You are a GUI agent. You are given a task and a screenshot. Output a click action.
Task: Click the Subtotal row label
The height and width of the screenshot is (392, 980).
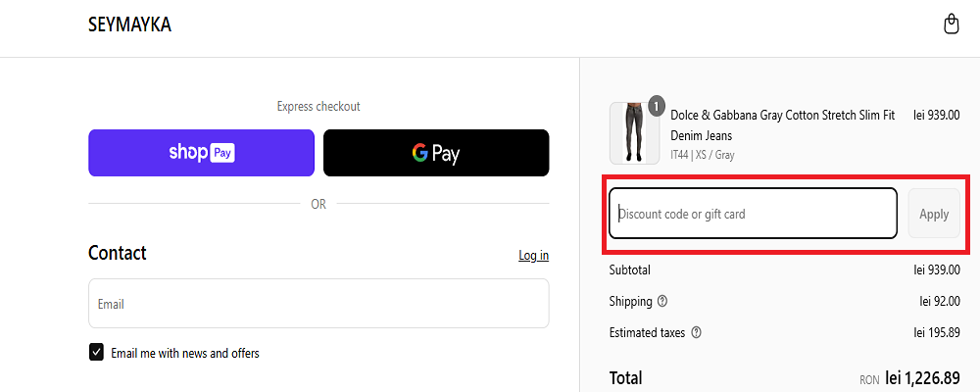click(x=629, y=269)
